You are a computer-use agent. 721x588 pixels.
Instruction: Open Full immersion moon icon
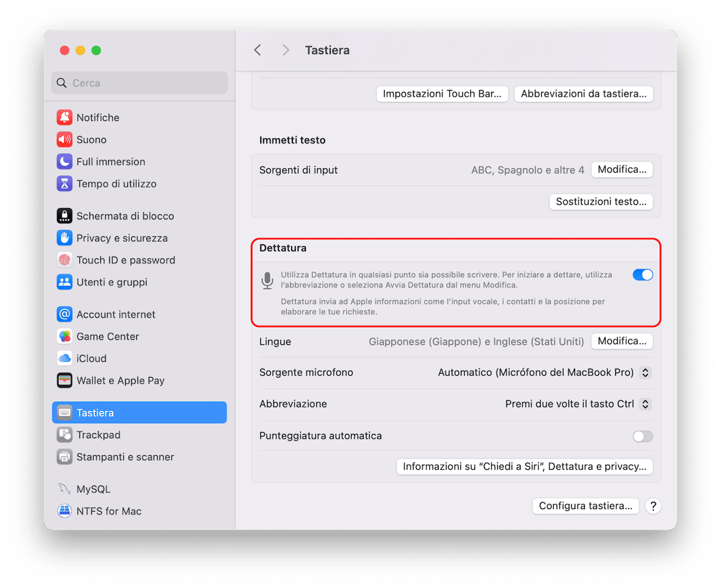[64, 161]
